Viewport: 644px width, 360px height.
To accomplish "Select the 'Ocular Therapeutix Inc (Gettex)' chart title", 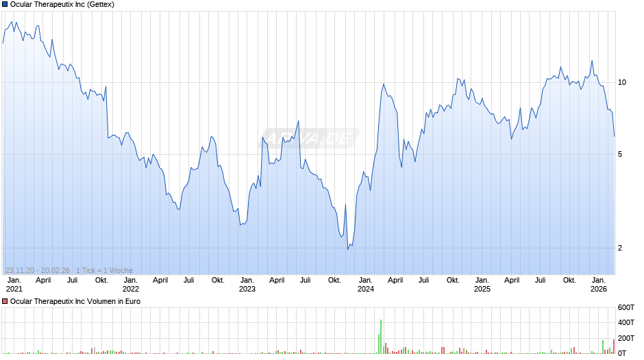I will click(x=62, y=5).
